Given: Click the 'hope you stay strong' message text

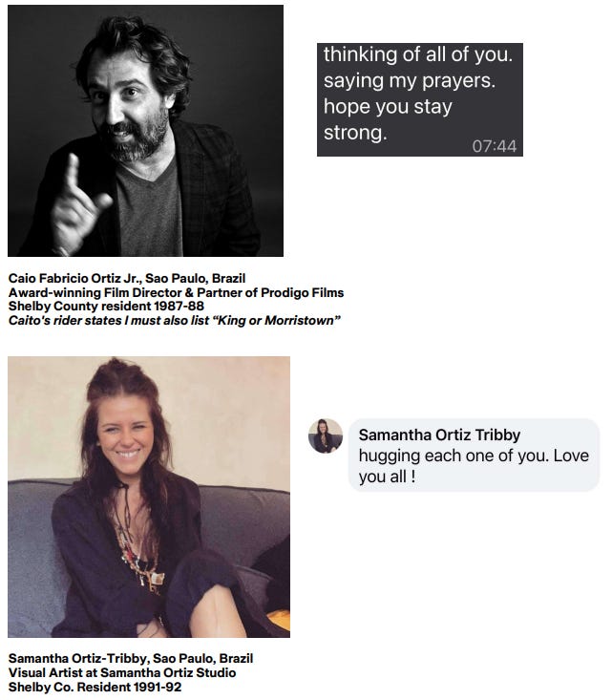Looking at the screenshot, I should click(388, 119).
